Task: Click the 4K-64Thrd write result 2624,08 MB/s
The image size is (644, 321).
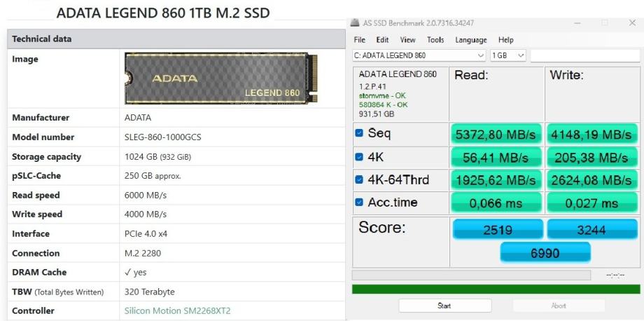Action: click(591, 180)
